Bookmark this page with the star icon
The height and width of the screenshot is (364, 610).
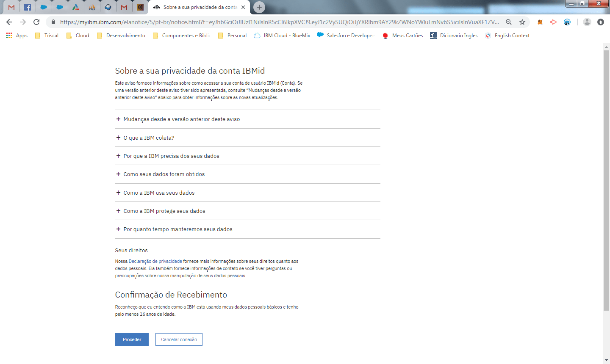(522, 22)
